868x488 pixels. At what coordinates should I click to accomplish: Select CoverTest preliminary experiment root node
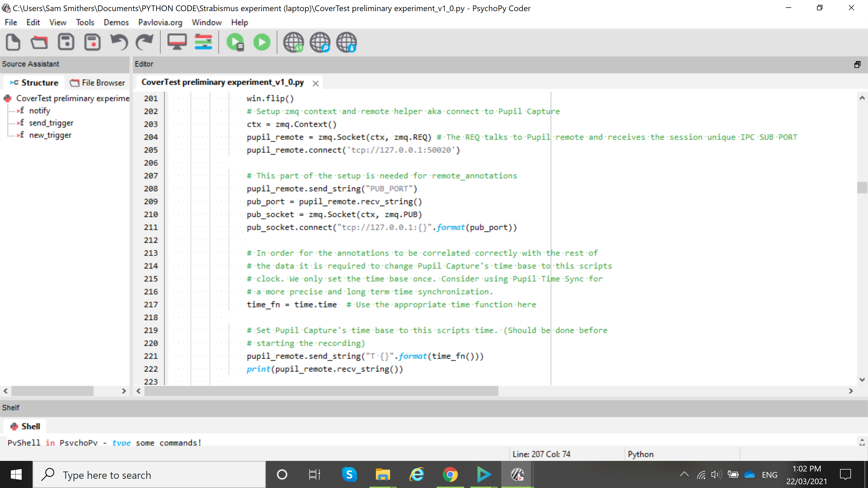point(72,98)
